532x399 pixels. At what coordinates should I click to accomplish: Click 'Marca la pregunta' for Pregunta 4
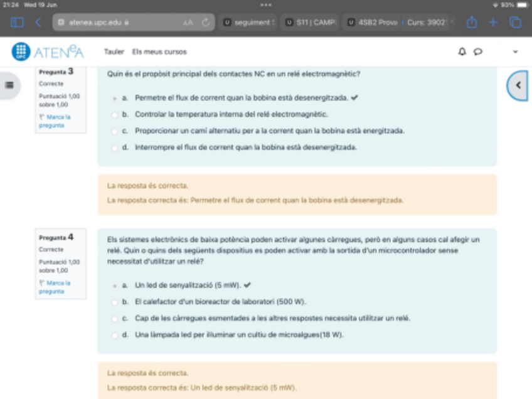click(x=55, y=287)
